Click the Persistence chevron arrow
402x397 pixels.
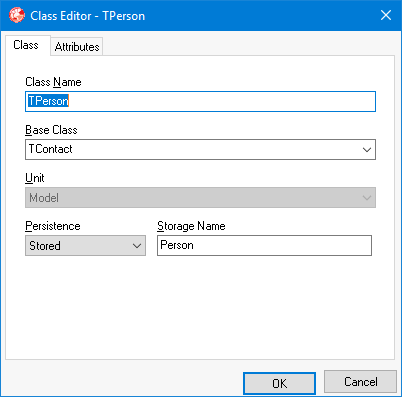(x=137, y=246)
